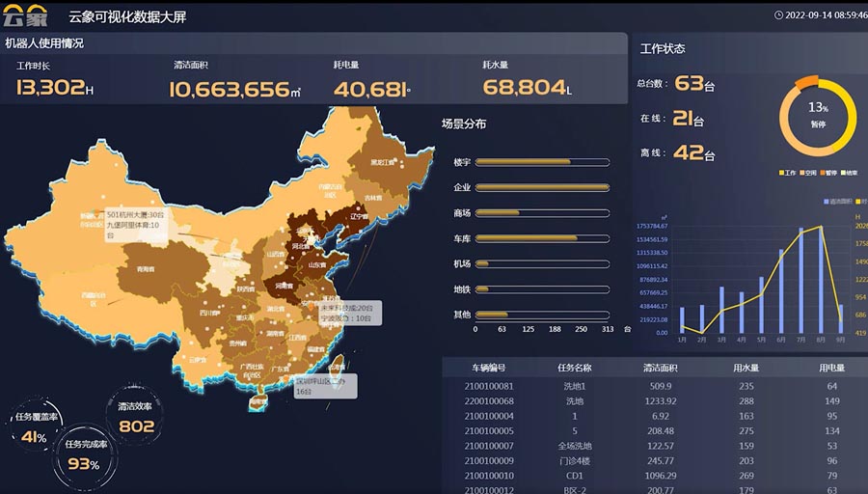
Task: Select the 13% 暂停 donut chart
Action: click(x=817, y=114)
